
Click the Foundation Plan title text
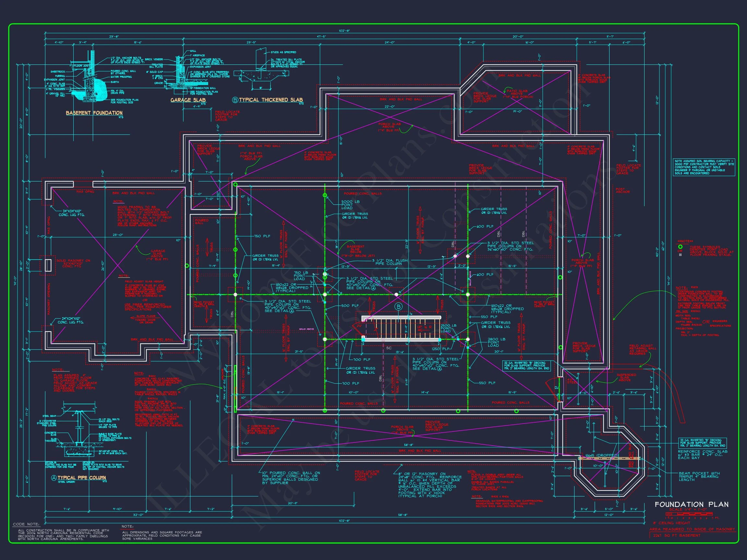[x=692, y=505]
